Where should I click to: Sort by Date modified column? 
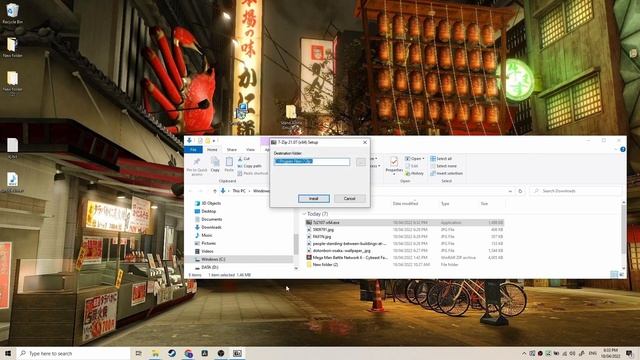pos(405,203)
